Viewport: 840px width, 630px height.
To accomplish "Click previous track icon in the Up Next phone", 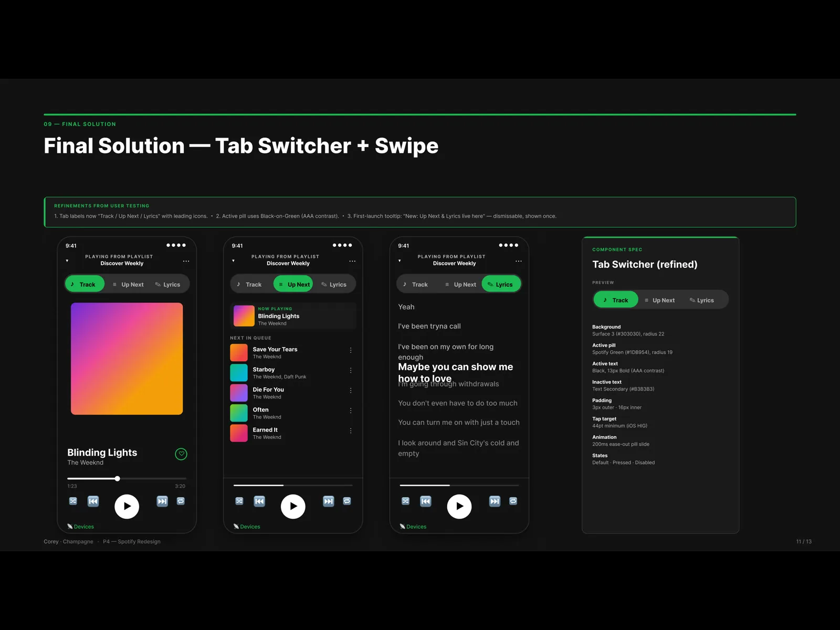I will coord(259,501).
